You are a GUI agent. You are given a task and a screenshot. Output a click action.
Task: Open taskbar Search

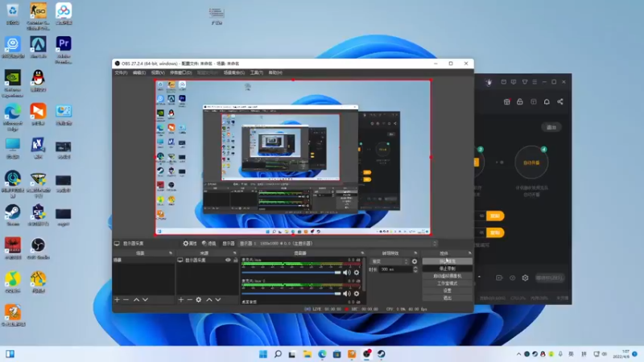tap(278, 354)
